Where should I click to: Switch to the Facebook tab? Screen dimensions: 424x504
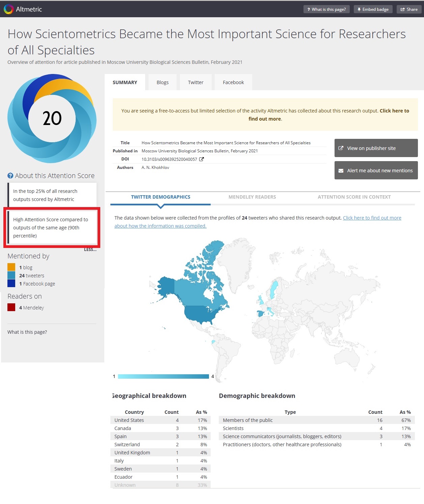(x=233, y=82)
